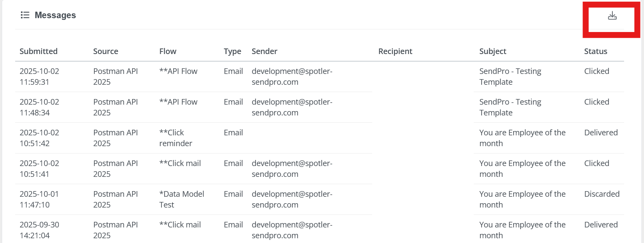This screenshot has width=644, height=243.
Task: Select the message dated 2025-09-30 14:21:04
Action: [x=39, y=230]
